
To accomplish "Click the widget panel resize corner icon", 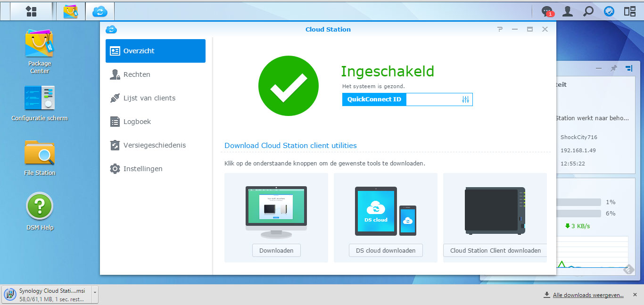I will pos(628,269).
